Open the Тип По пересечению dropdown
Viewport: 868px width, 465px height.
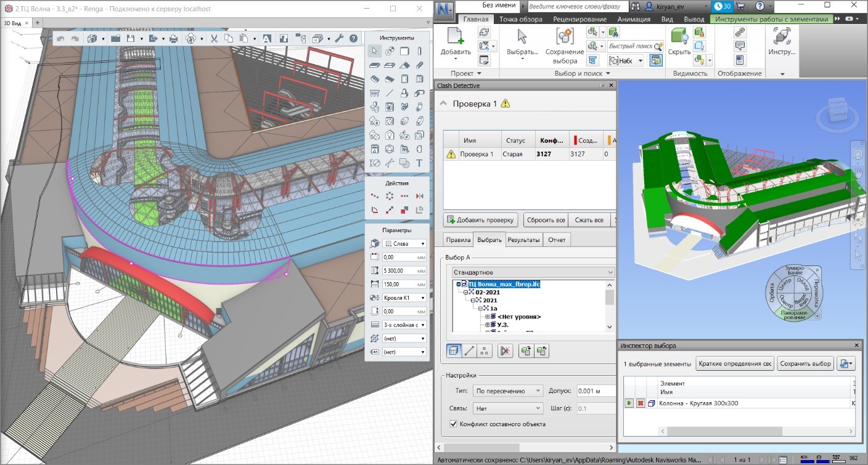508,390
